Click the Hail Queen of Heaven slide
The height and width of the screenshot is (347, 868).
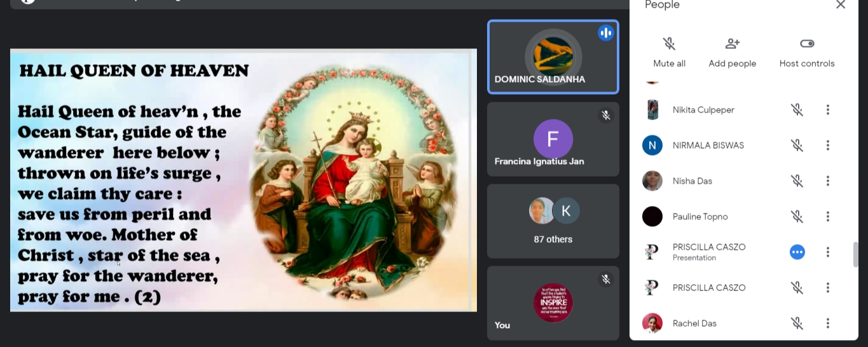(x=244, y=180)
